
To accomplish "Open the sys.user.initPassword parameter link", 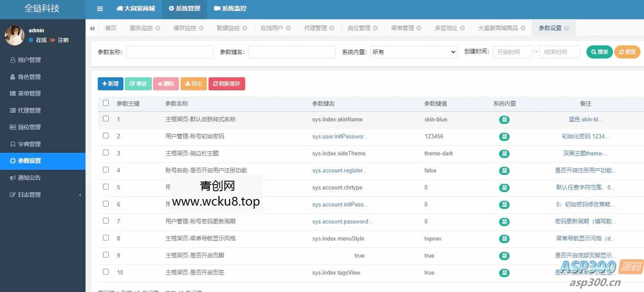I will pyautogui.click(x=339, y=136).
